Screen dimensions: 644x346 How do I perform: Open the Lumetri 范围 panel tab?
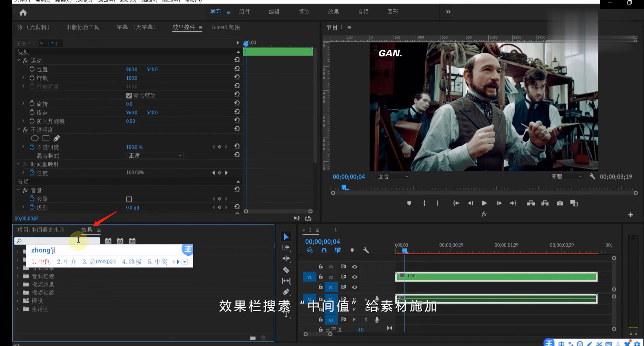[x=226, y=27]
